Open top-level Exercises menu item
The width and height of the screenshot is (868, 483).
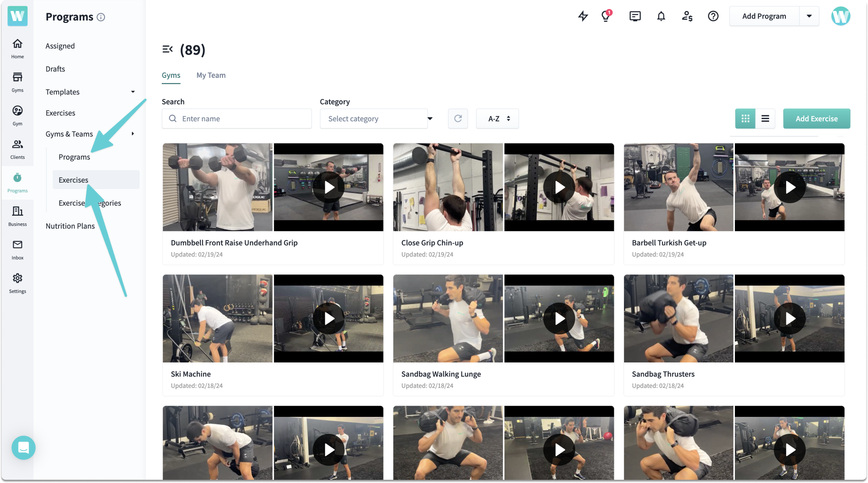(61, 113)
